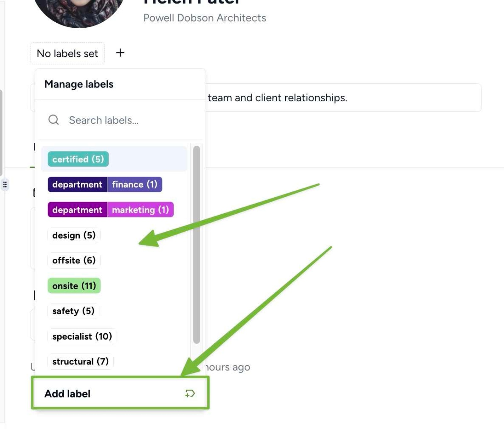Apply the specialist label
This screenshot has width=504, height=429.
tap(82, 336)
